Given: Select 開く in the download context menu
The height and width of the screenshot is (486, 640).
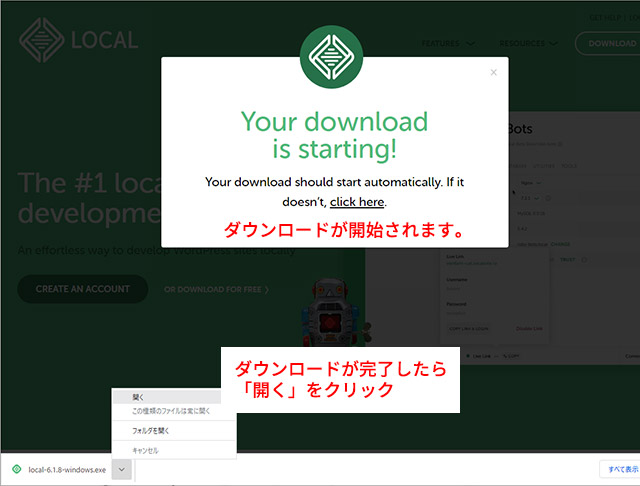Looking at the screenshot, I should pos(167,397).
